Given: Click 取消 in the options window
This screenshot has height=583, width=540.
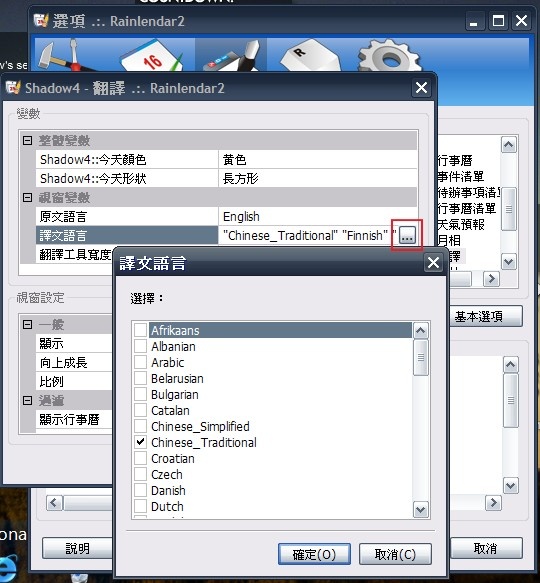Looking at the screenshot, I should point(485,548).
